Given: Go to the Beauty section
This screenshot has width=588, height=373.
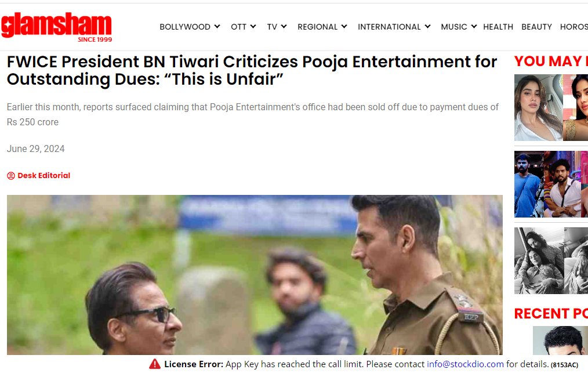Looking at the screenshot, I should coord(536,27).
